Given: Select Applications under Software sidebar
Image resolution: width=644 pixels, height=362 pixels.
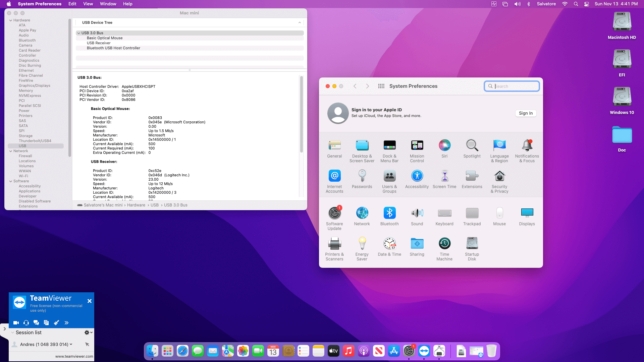Looking at the screenshot, I should [x=30, y=191].
